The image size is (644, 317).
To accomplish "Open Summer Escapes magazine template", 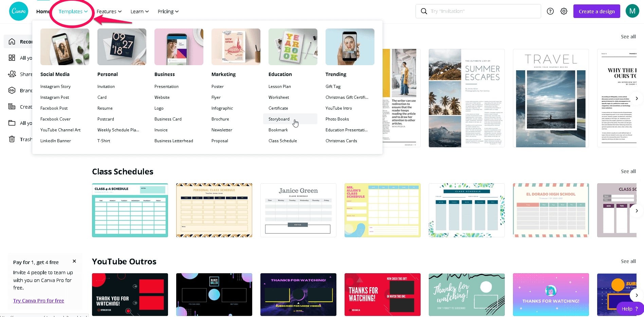I will [x=467, y=98].
